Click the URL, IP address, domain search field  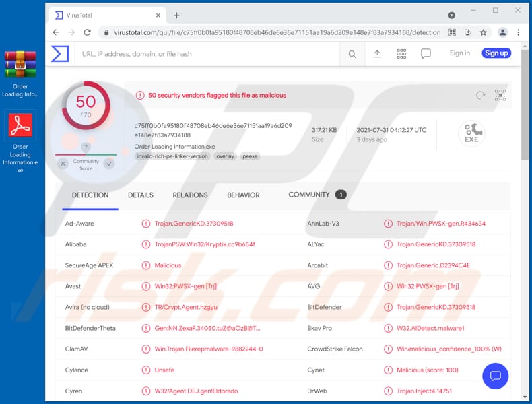tap(207, 54)
